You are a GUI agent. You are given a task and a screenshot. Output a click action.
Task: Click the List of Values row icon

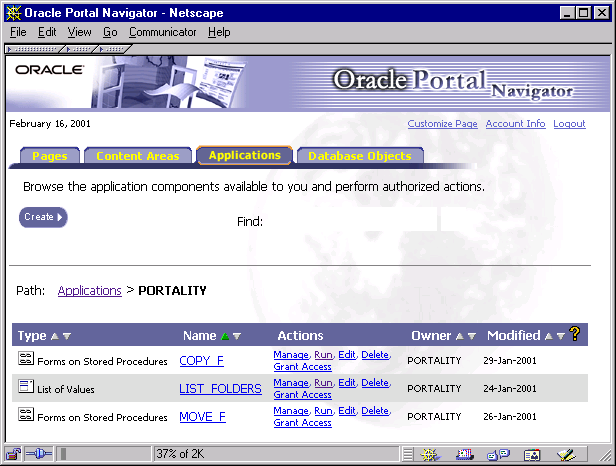26,387
